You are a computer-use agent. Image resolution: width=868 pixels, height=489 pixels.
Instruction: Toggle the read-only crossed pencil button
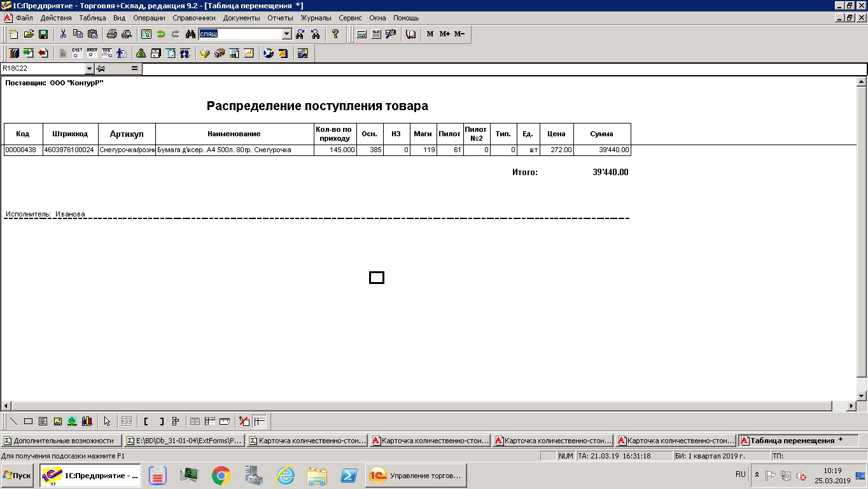[244, 421]
